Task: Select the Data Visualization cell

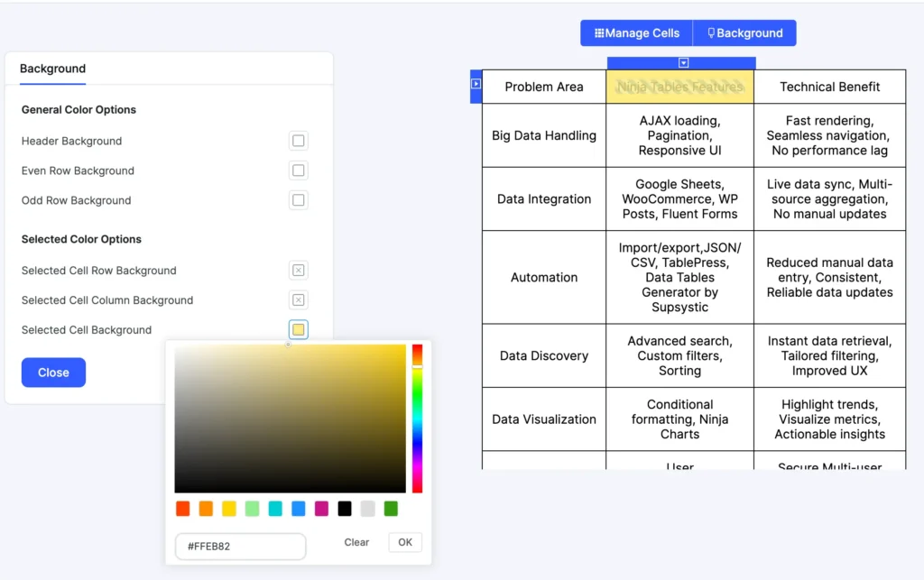Action: pos(544,419)
